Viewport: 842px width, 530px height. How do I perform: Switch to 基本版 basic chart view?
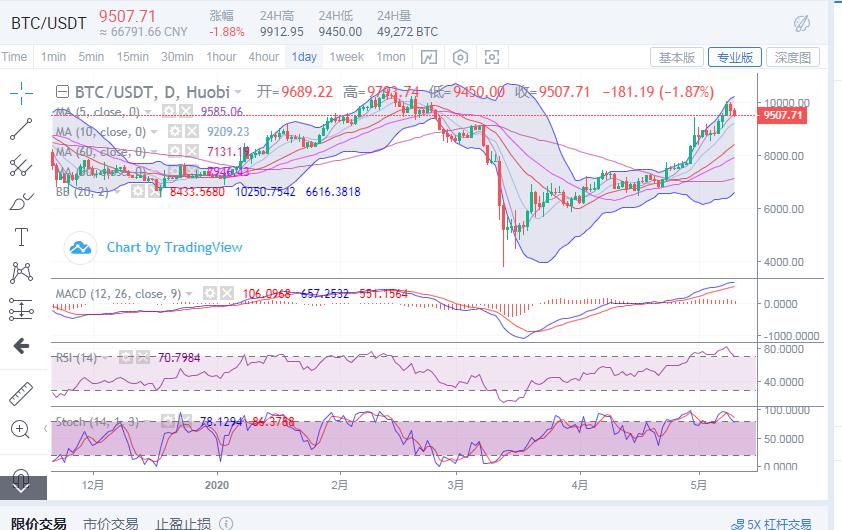[x=677, y=57]
